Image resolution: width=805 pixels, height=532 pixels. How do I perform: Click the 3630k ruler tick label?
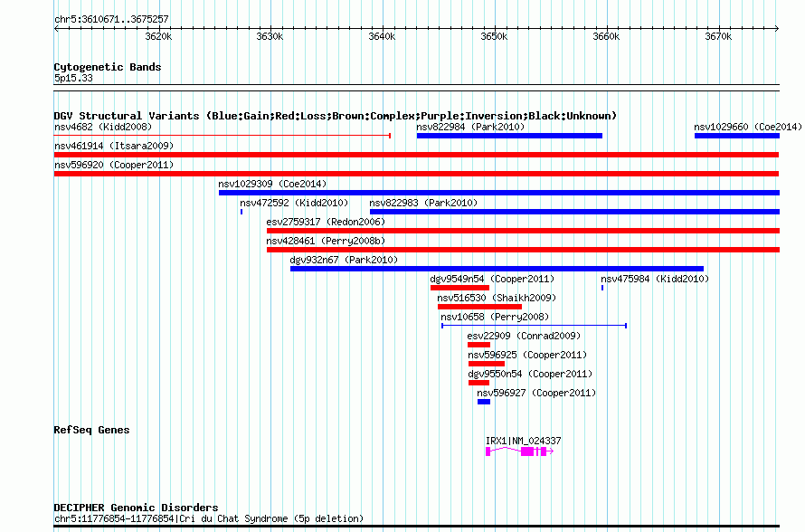(270, 36)
